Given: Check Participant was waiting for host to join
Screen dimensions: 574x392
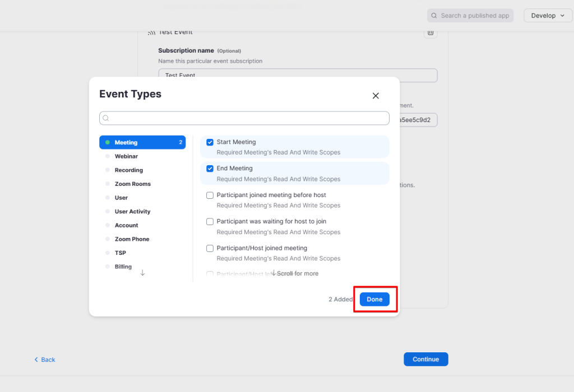Looking at the screenshot, I should click(210, 222).
